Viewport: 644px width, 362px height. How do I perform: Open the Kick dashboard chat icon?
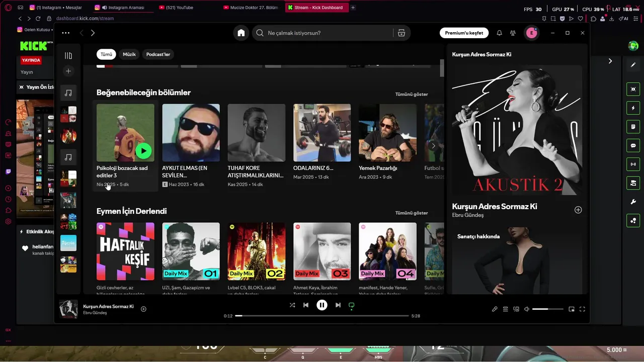633,145
